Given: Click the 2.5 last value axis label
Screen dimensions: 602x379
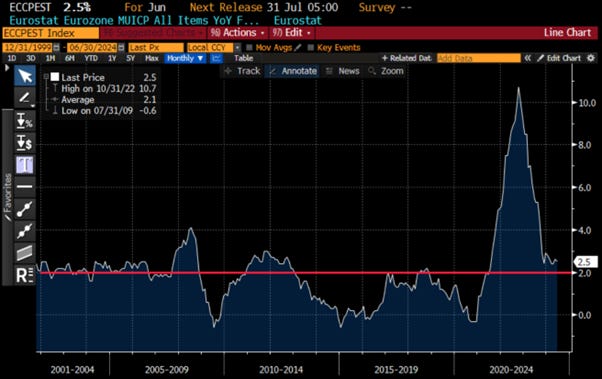Looking at the screenshot, I should [585, 262].
